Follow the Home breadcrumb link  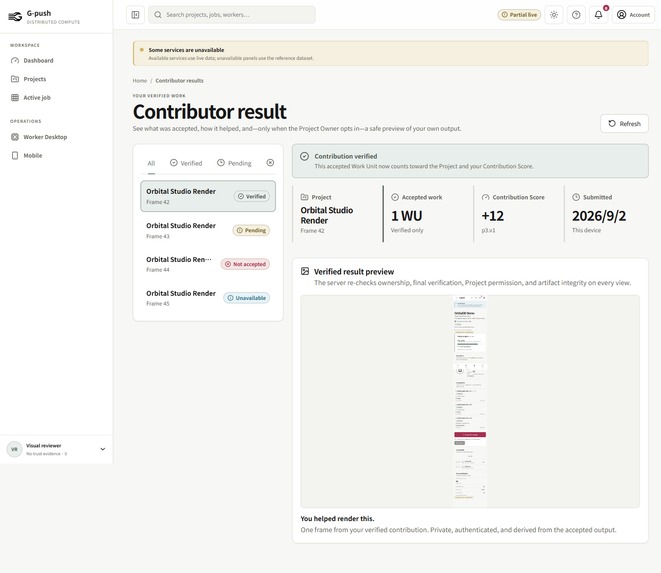coord(140,81)
